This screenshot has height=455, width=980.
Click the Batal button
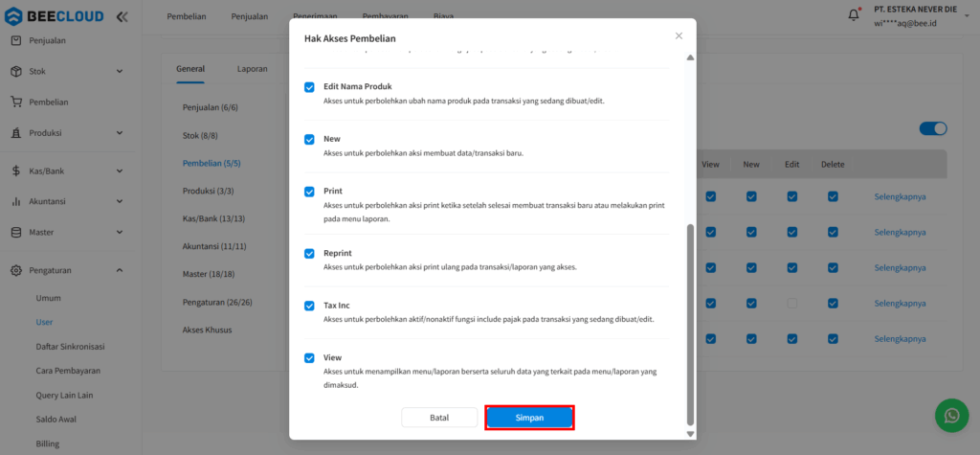[x=438, y=418]
